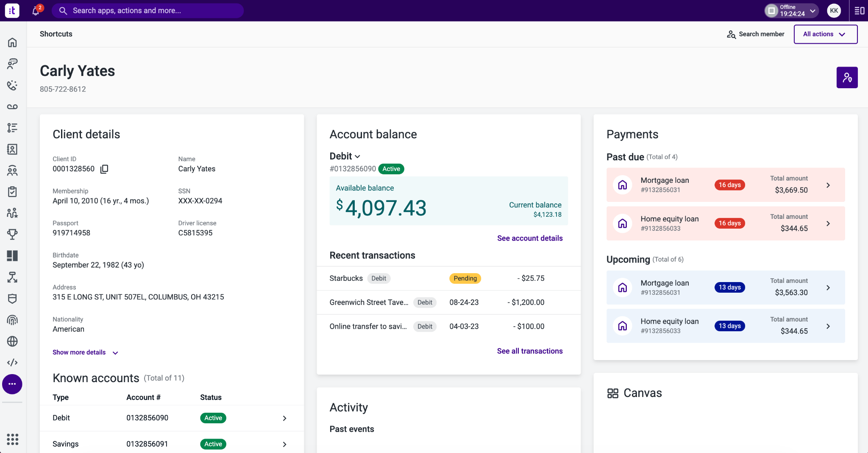Open the clipboard checklist icon in sidebar
868x453 pixels.
[12, 192]
